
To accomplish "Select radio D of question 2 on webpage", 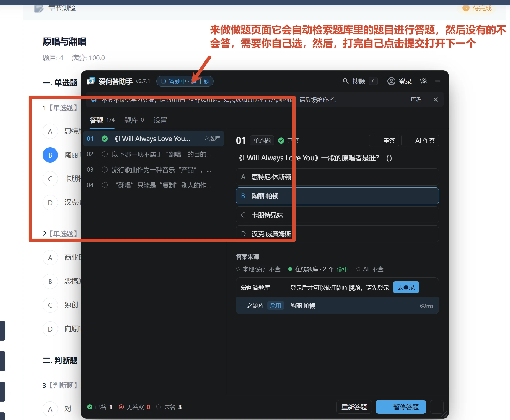I will coord(50,329).
